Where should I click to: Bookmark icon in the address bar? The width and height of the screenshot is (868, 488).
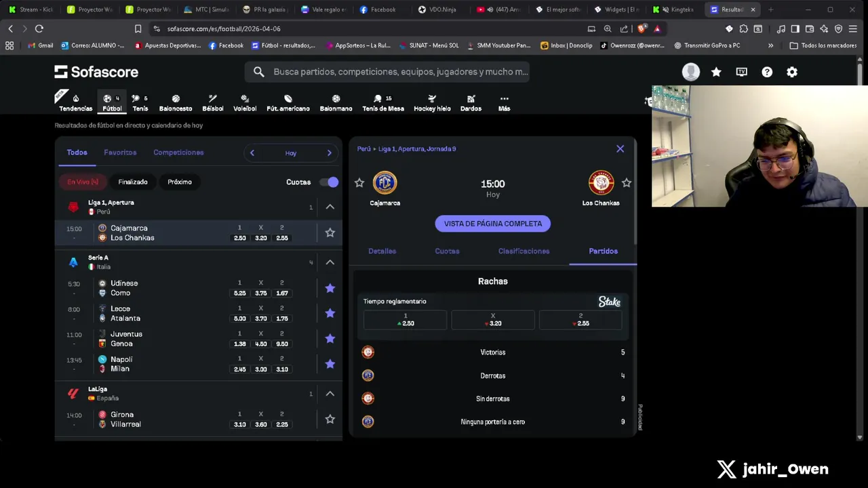138,28
